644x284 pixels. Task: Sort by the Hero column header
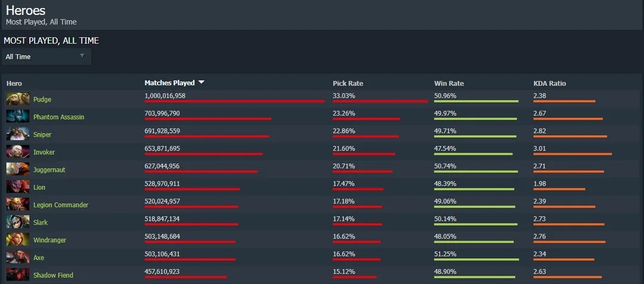[14, 83]
